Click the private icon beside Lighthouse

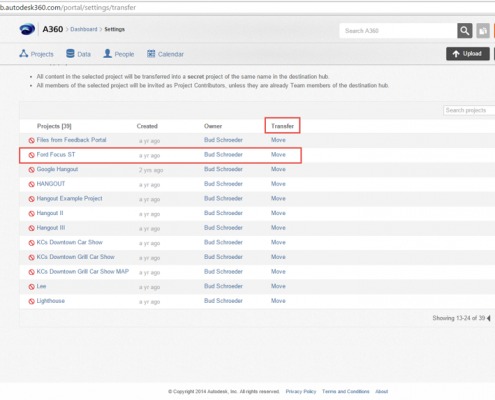click(32, 301)
